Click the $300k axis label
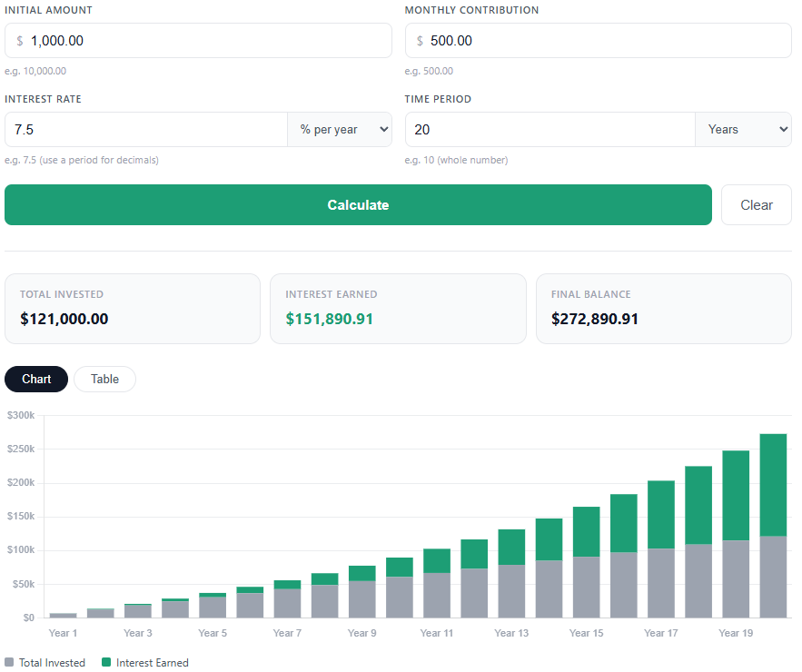Screen dimensions: 802x672 click(21, 415)
